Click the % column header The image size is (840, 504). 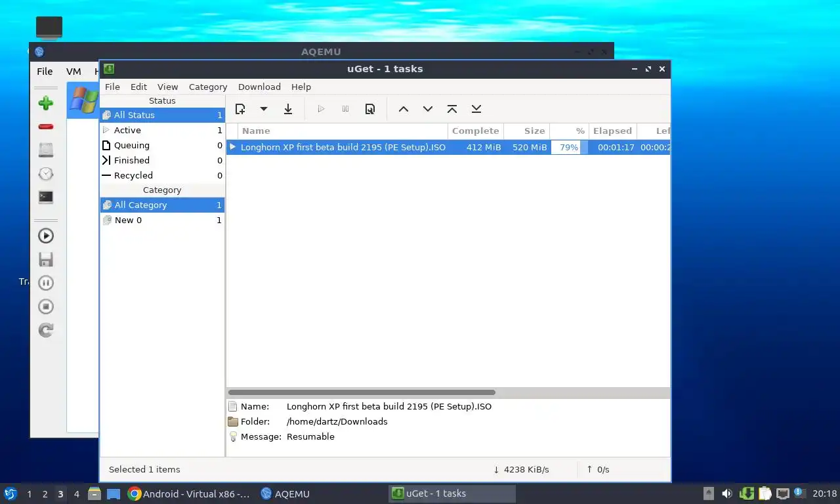point(569,131)
